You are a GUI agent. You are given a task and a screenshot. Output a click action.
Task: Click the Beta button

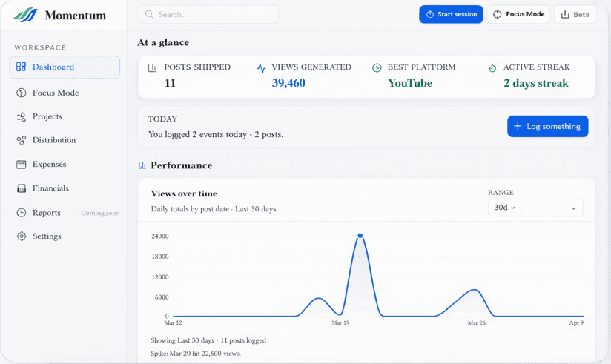(x=575, y=14)
